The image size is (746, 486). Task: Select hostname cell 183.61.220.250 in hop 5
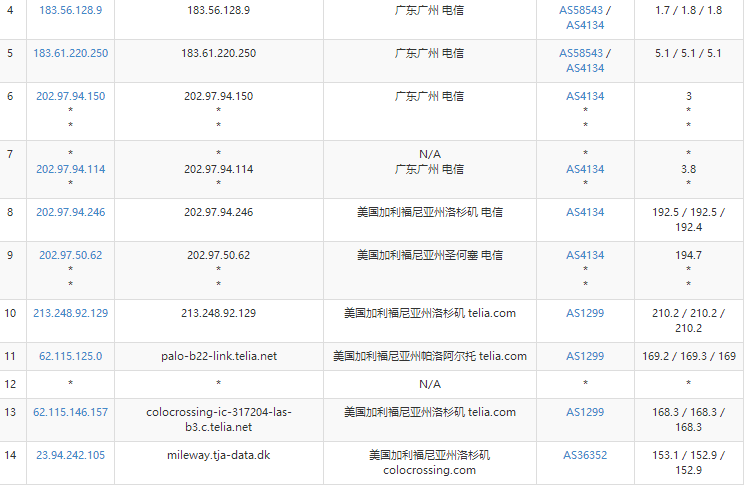[219, 53]
